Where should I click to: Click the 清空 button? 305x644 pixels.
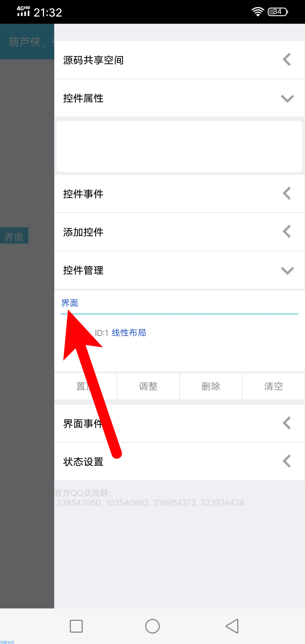274,386
